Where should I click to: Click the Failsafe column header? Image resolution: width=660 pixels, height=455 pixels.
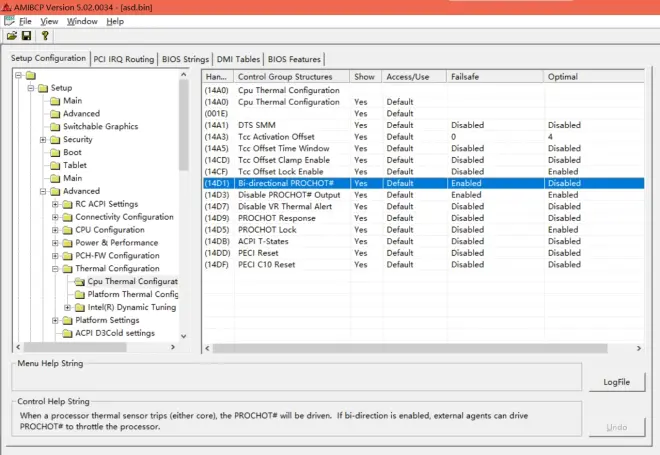pyautogui.click(x=495, y=77)
